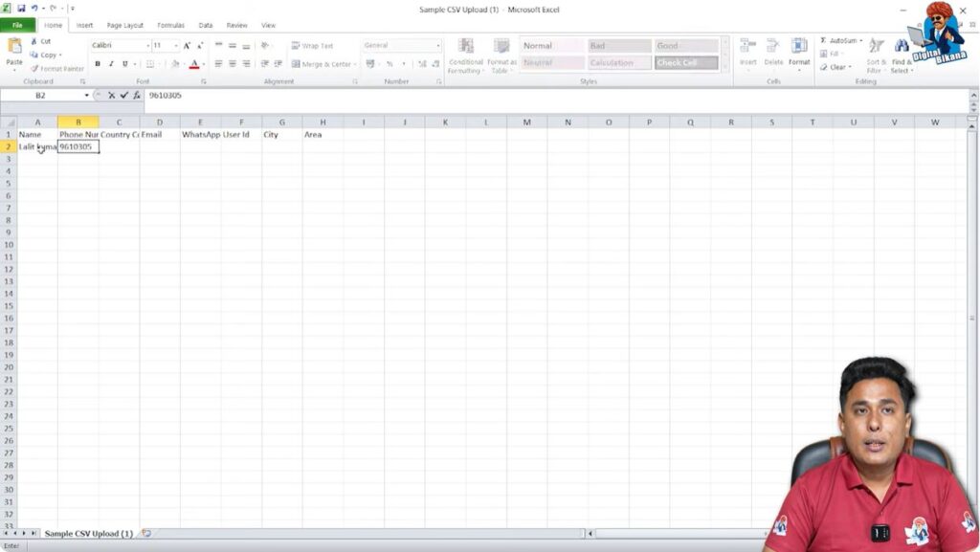Click the Undo arrow icon
Image resolution: width=980 pixels, height=552 pixels.
tap(34, 8)
